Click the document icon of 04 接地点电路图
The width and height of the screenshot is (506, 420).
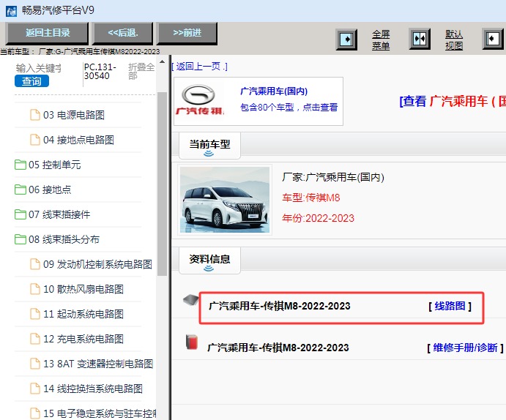coord(35,140)
